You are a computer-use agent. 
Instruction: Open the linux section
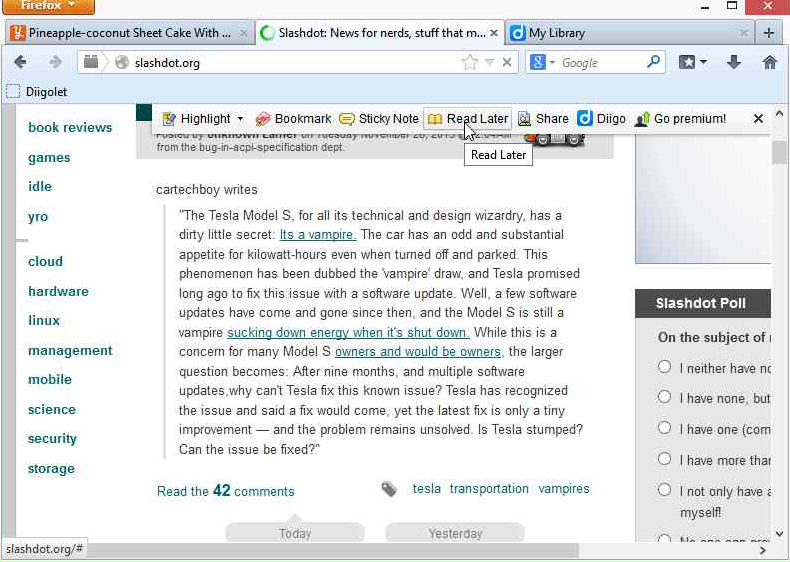tap(44, 321)
